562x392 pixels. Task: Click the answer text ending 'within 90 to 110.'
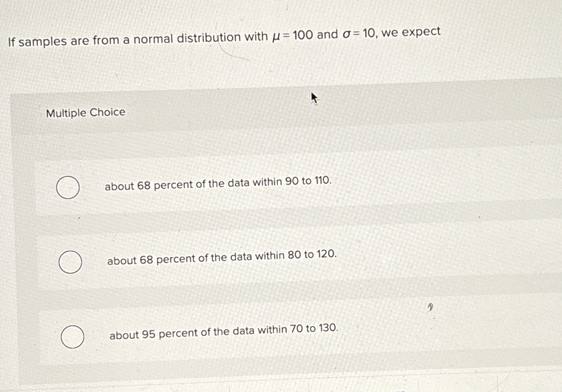[218, 183]
